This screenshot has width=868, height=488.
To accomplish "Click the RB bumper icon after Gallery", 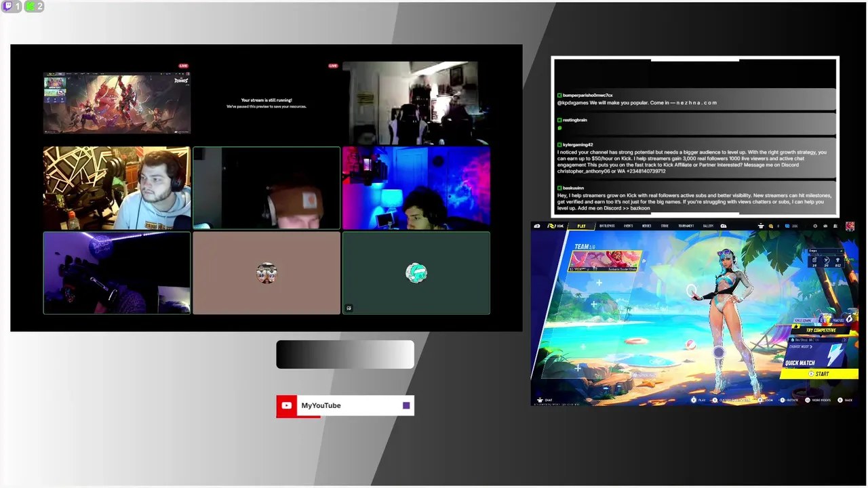I will (724, 226).
